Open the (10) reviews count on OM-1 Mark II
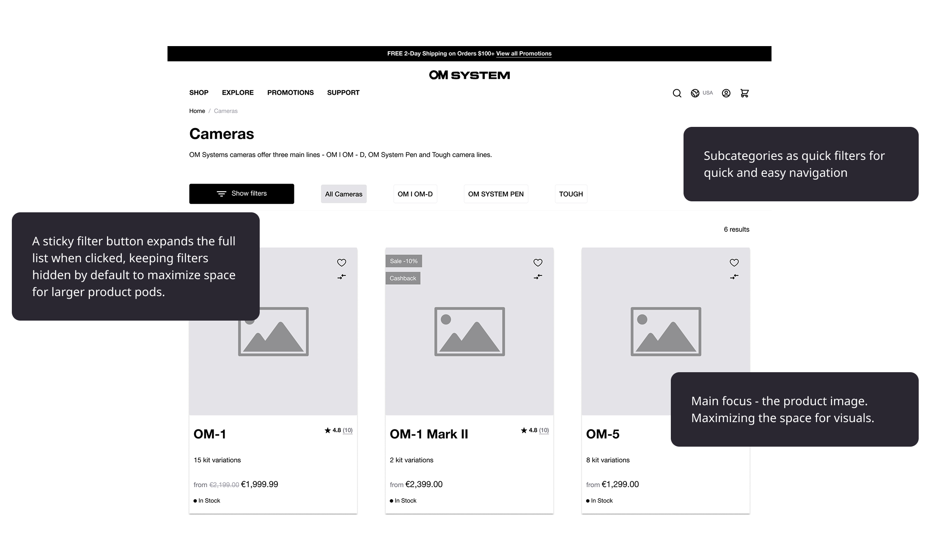939x560 pixels. [544, 430]
